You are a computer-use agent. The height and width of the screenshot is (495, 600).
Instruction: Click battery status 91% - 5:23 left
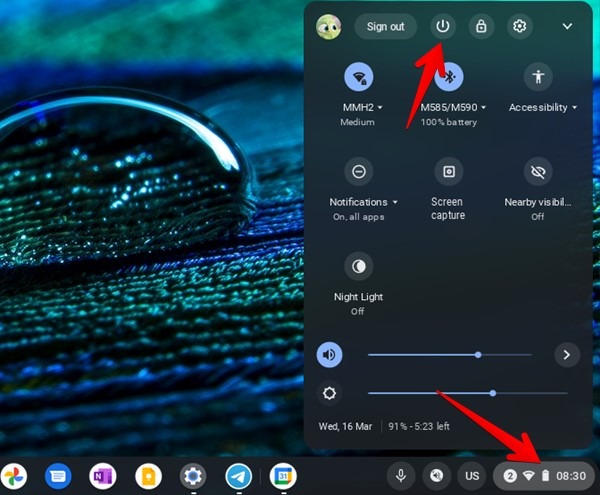pos(419,426)
